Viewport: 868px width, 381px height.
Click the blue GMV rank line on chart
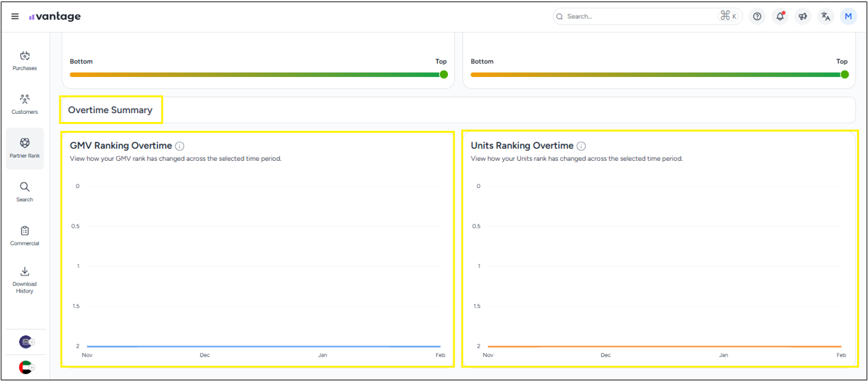point(263,347)
